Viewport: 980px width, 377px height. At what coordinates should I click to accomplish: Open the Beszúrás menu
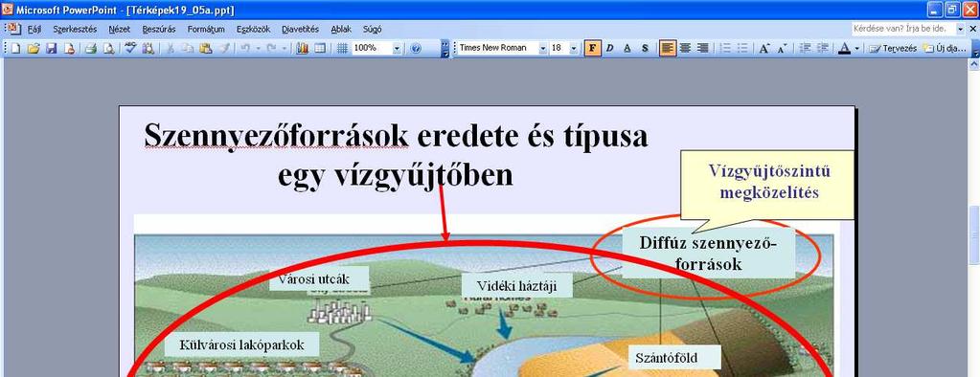[159, 29]
